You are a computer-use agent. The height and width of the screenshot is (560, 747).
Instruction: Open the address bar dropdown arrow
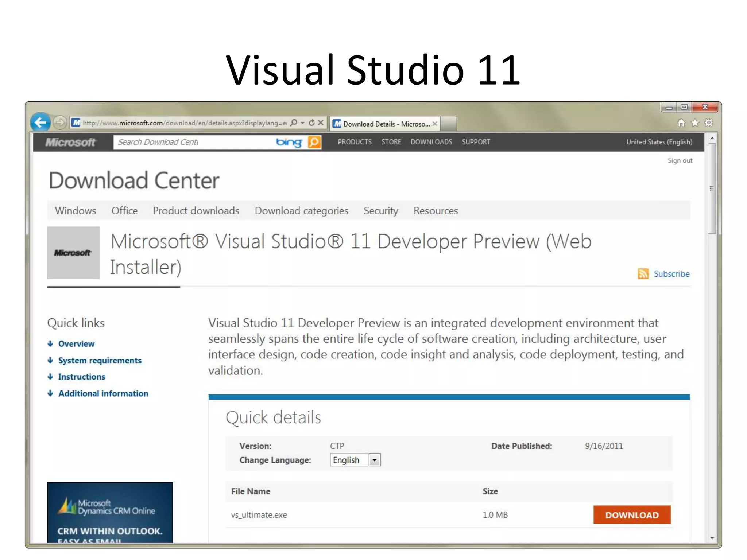click(302, 123)
